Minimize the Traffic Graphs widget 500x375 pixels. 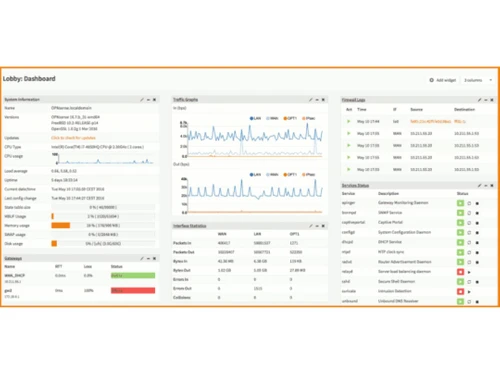317,100
